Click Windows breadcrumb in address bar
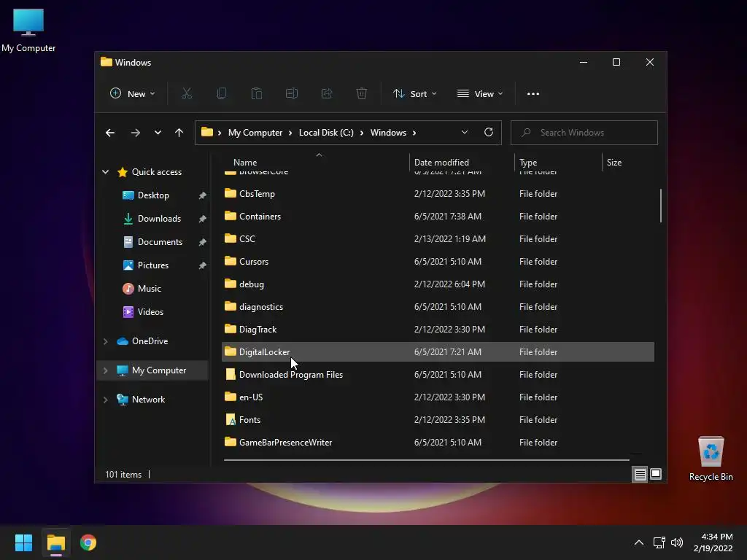747x560 pixels. [x=388, y=133]
